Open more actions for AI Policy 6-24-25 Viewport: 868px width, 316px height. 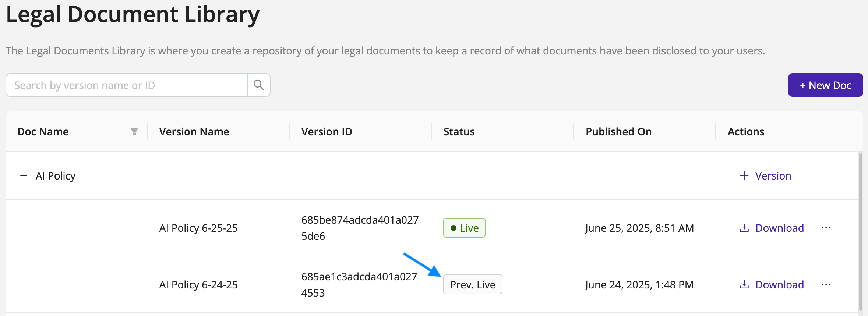pyautogui.click(x=826, y=284)
